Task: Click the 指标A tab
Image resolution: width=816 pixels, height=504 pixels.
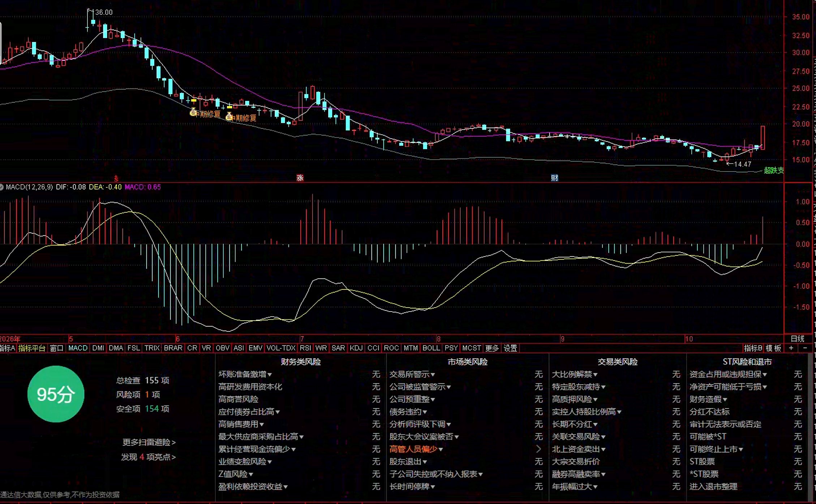Action: tap(7, 348)
